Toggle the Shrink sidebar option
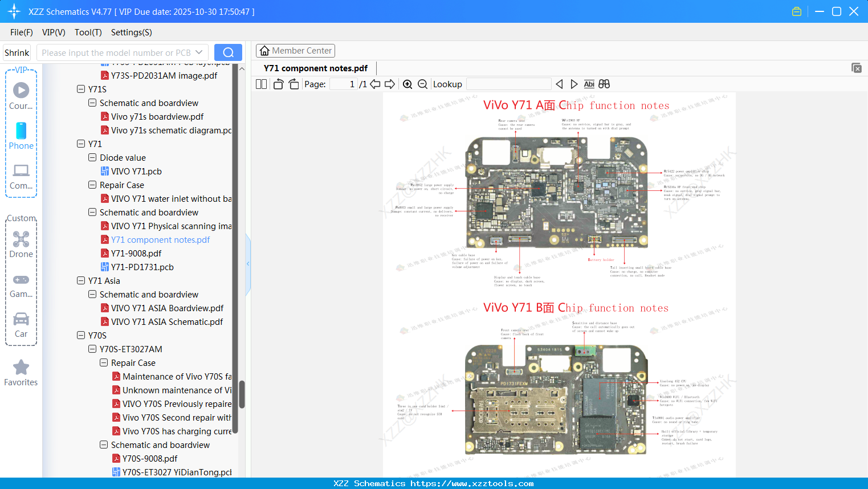 click(16, 52)
